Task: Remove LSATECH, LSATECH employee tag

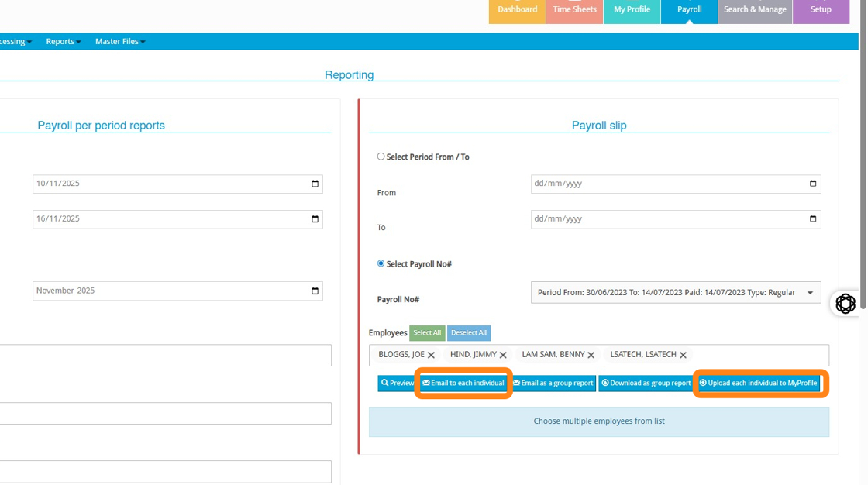Action: [683, 355]
